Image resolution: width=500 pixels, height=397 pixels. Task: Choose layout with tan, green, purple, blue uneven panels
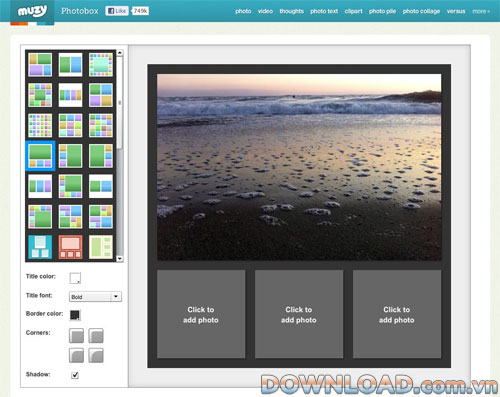click(x=40, y=65)
